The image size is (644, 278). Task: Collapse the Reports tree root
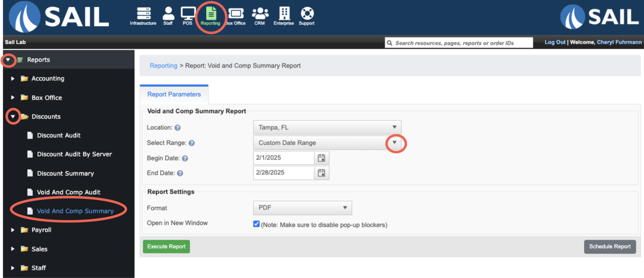(8, 60)
